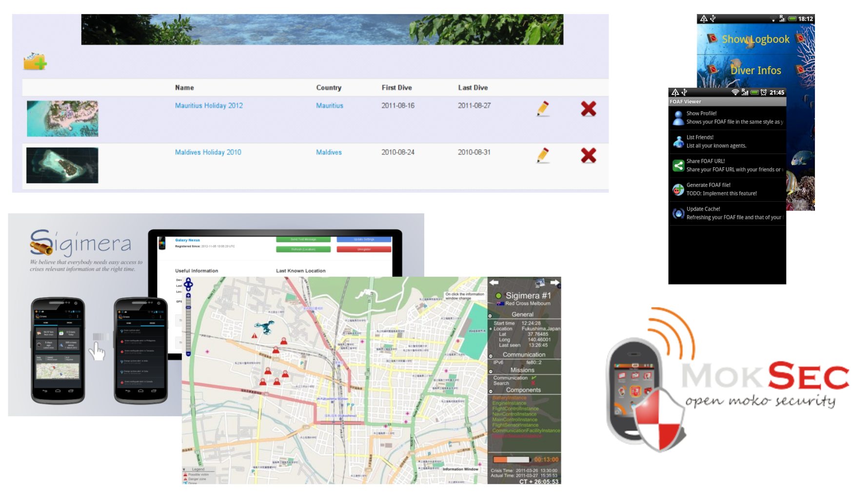Click the Update Cache icon
Screen dimensions: 868x499
pos(678,213)
